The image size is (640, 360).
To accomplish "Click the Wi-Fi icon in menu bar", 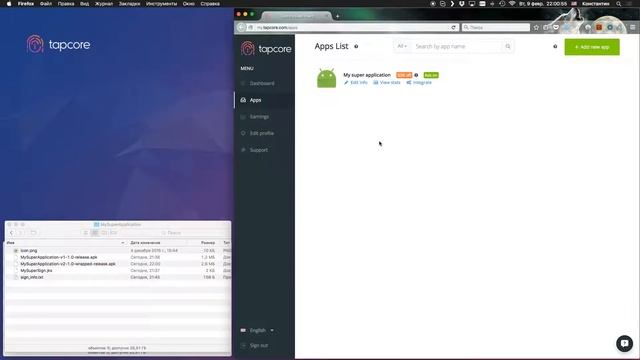I will 512,4.
